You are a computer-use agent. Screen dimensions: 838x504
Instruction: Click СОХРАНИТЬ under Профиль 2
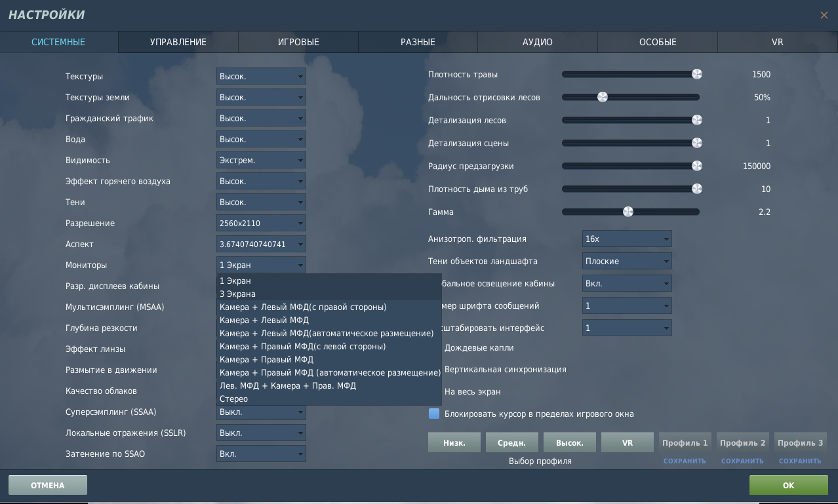pos(742,461)
